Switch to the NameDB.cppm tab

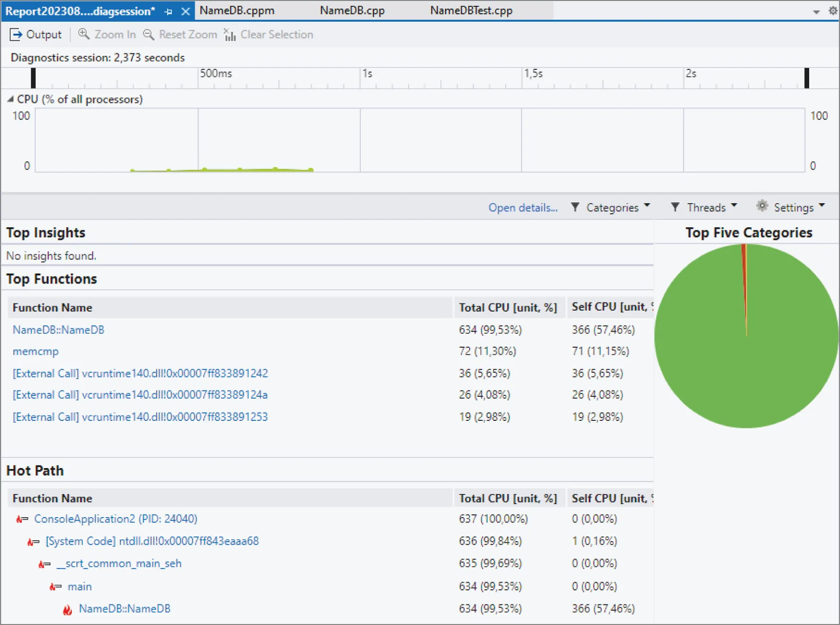236,10
